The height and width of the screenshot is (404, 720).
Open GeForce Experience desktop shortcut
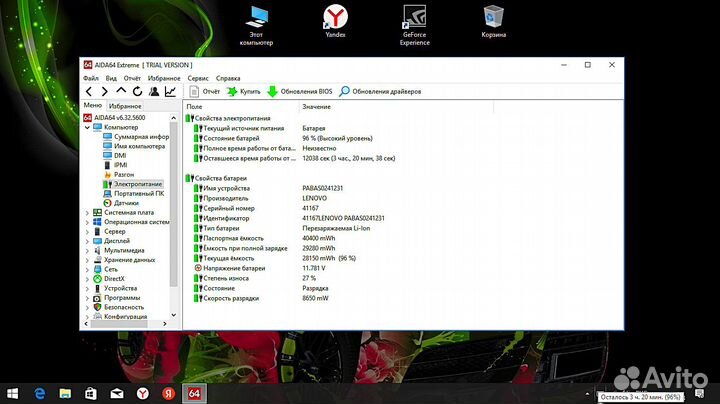[x=414, y=25]
